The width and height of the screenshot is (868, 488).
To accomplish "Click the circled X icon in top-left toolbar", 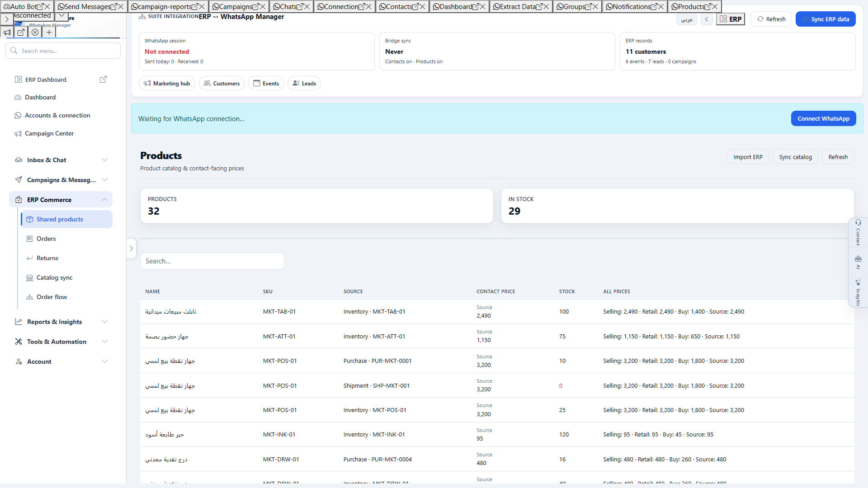I will (x=35, y=32).
